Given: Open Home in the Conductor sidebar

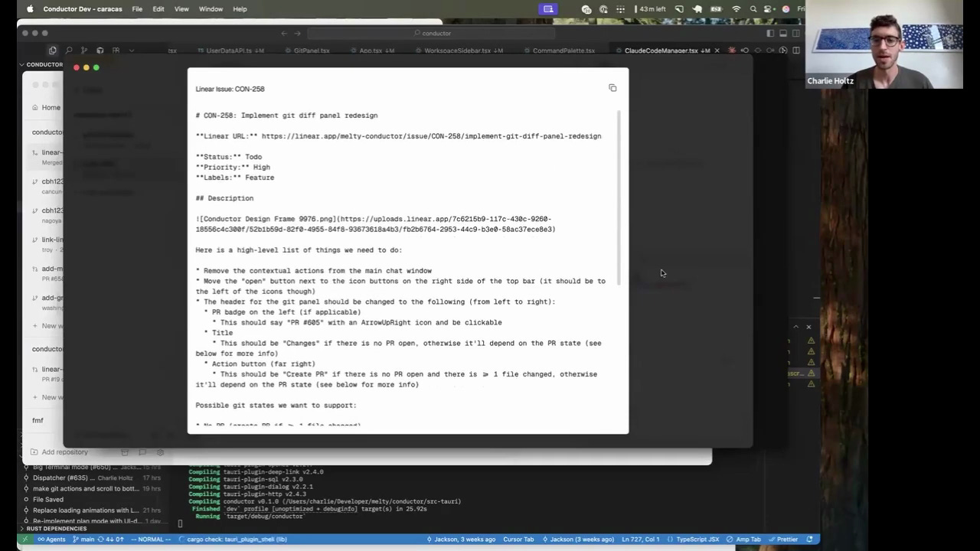Looking at the screenshot, I should click(x=46, y=107).
